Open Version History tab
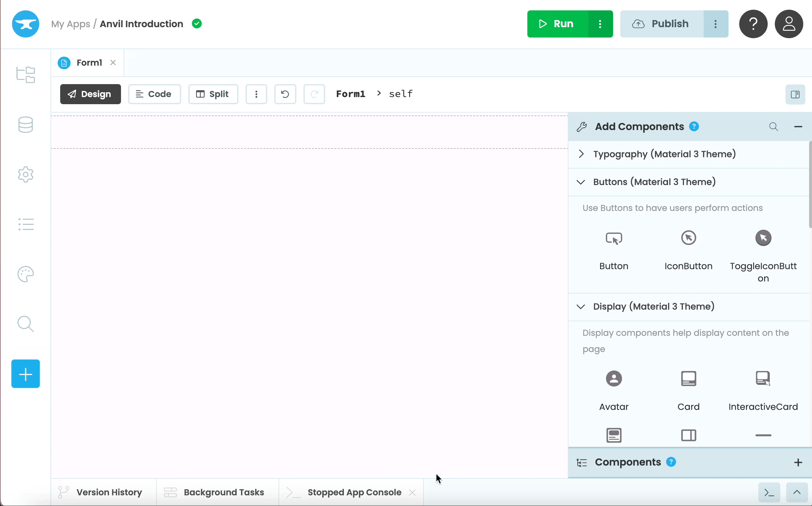This screenshot has width=812, height=506. (104, 492)
